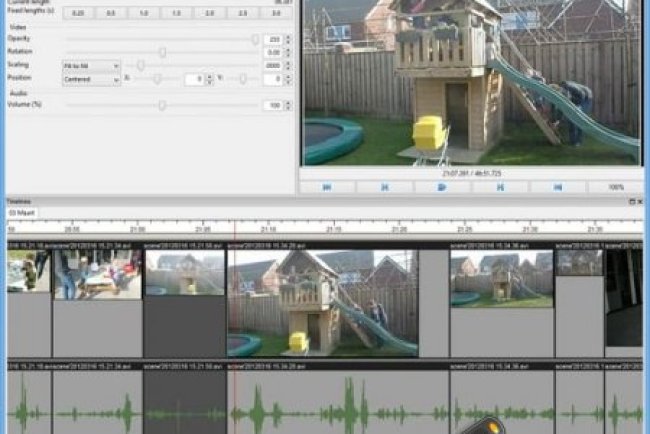
Task: Set fixed length to 0.25 seconds
Action: (x=78, y=14)
